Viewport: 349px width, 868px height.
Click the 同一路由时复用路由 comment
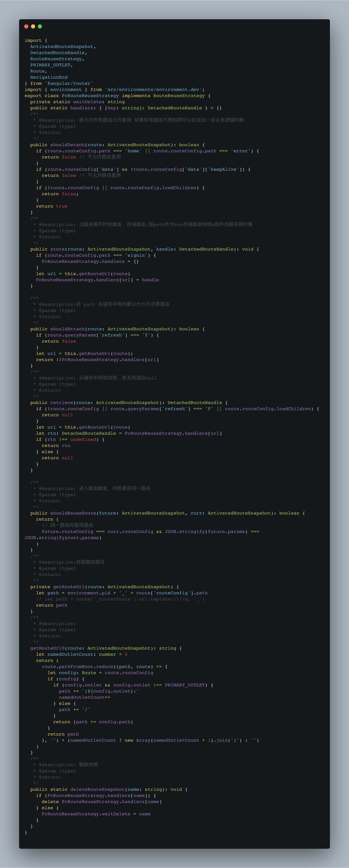(x=67, y=525)
